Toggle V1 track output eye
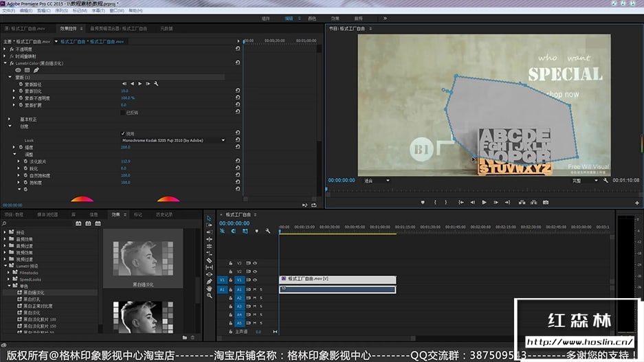The height and width of the screenshot is (362, 644). pyautogui.click(x=254, y=280)
